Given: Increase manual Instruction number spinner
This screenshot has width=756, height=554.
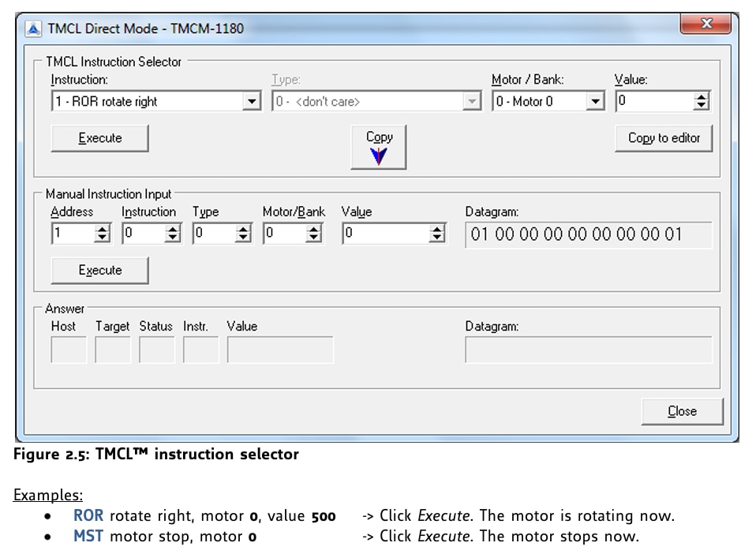Looking at the screenshot, I should (174, 230).
